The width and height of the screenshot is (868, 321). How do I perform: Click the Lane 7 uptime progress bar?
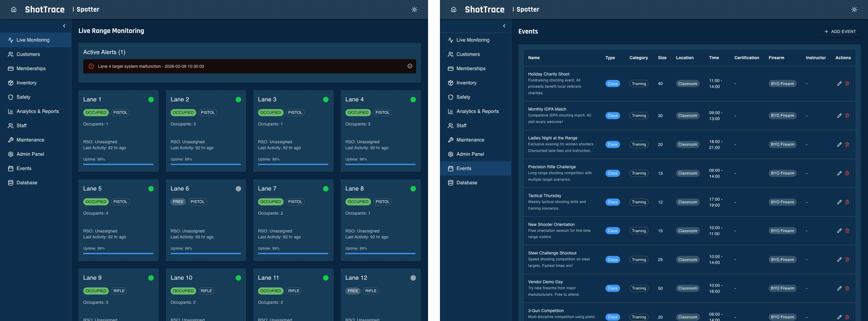[293, 253]
